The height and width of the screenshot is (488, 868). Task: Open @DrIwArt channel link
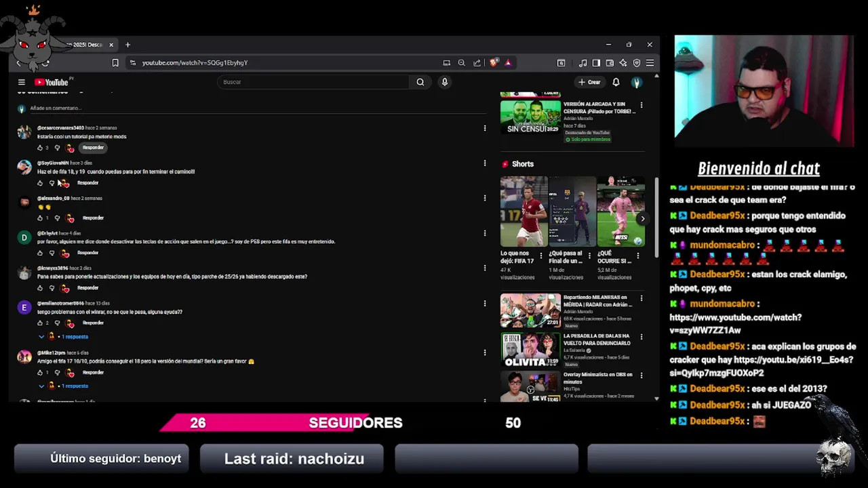[47, 234]
